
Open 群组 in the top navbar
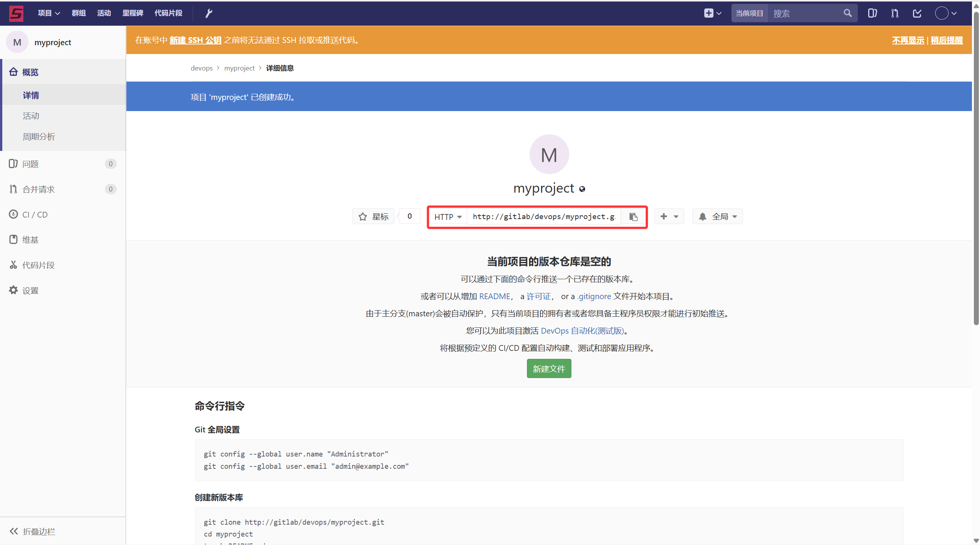click(79, 13)
